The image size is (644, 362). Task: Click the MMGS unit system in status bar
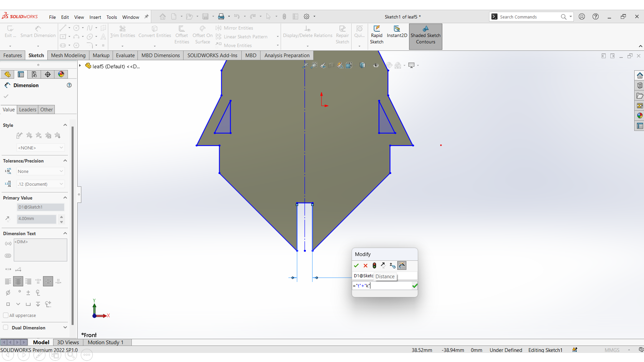612,350
